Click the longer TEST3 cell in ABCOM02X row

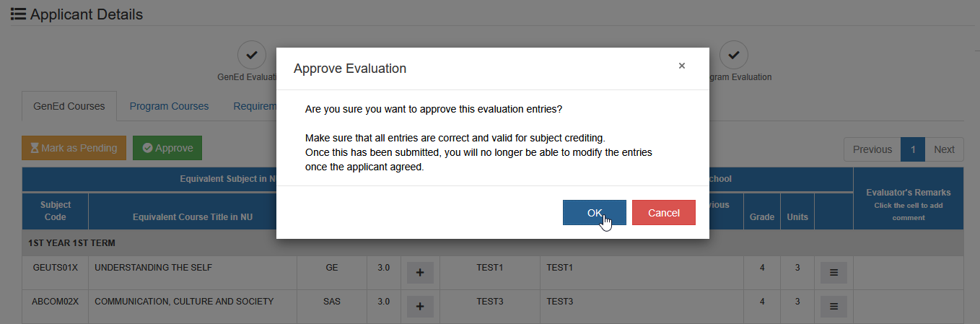642,307
